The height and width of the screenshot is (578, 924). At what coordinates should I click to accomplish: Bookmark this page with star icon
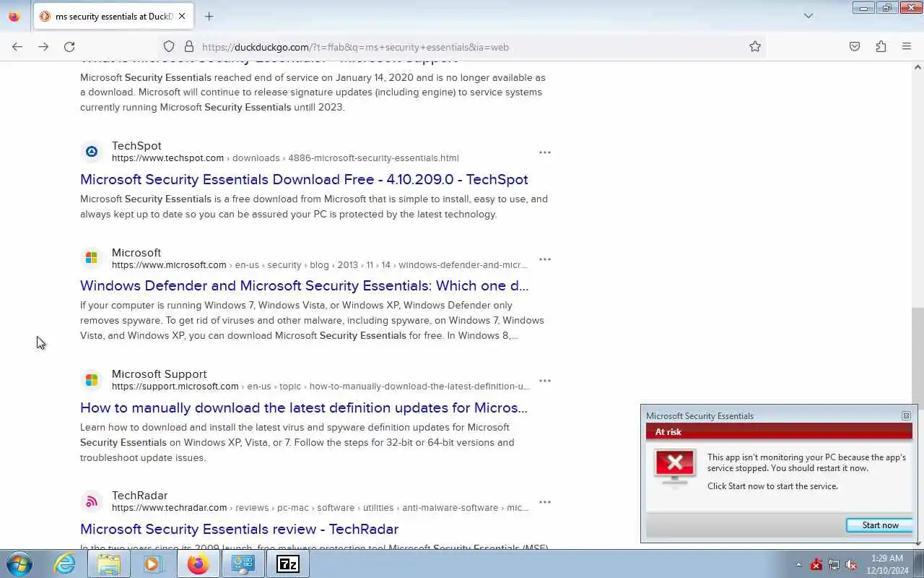(x=755, y=47)
